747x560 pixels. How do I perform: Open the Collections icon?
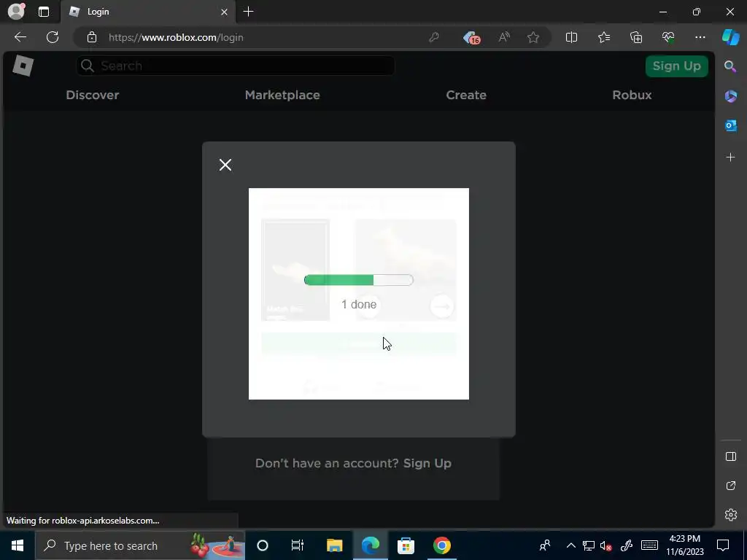636,37
